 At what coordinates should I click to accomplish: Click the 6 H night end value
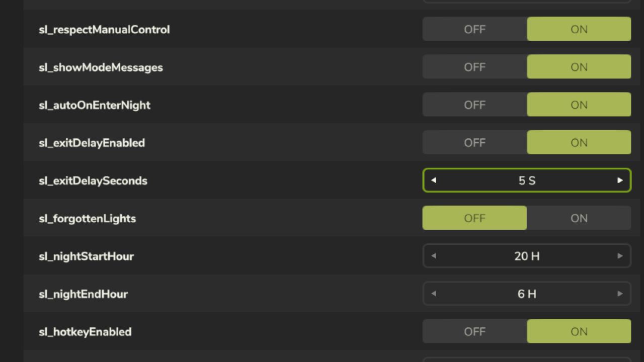527,294
